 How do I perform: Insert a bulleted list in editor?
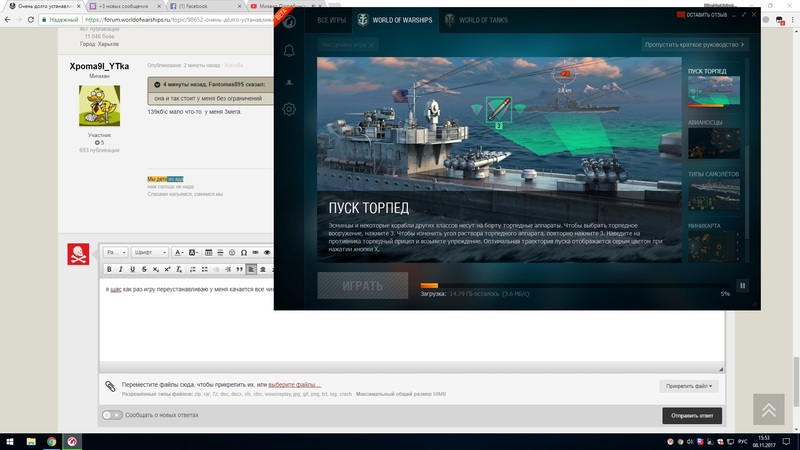point(205,269)
